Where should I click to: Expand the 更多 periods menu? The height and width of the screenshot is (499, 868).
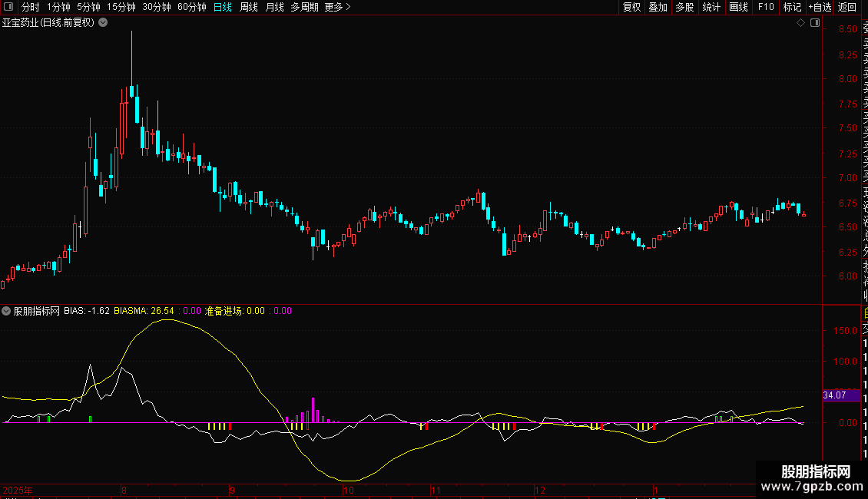coord(337,7)
